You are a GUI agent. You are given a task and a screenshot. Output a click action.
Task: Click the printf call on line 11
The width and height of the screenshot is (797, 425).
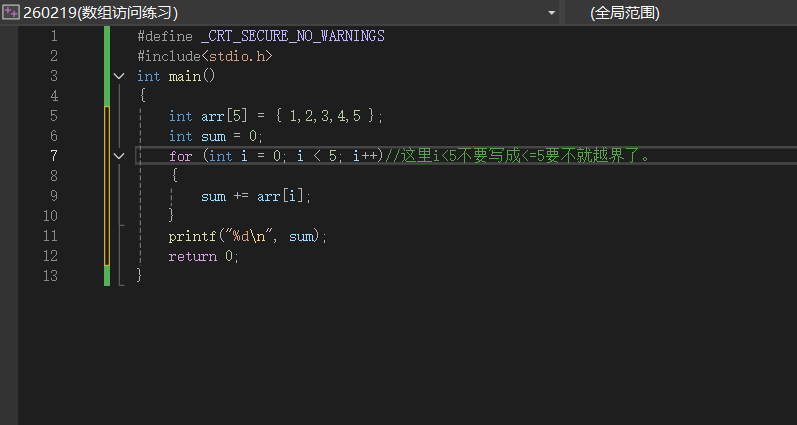pyautogui.click(x=246, y=236)
